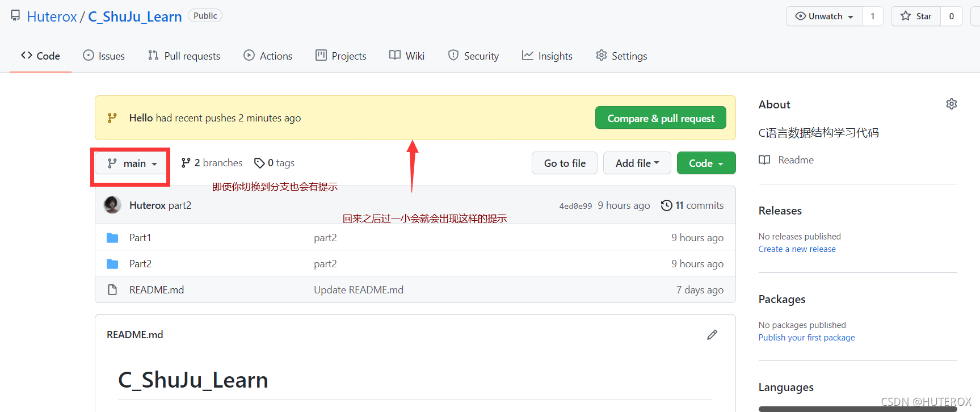Open the Update README.md commit message
Viewport: 980px width, 412px height.
(359, 290)
